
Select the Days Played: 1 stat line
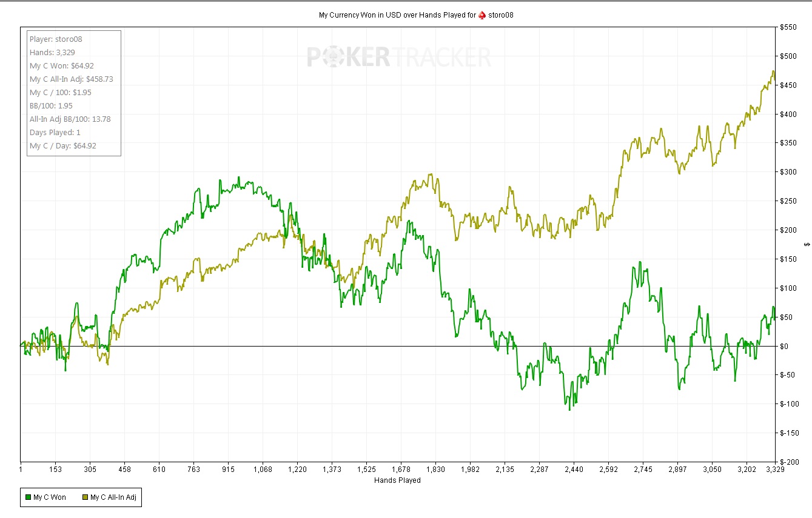(55, 133)
